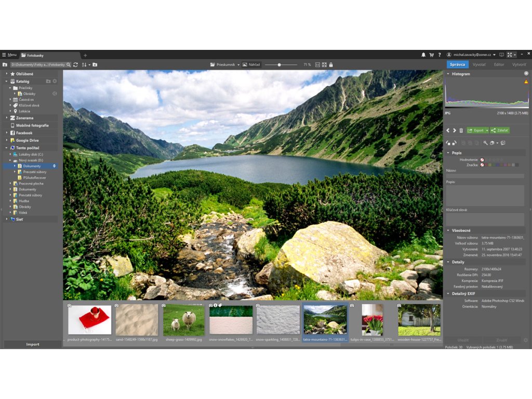Click the Kľúčové slová field
The image size is (532, 399).
pyautogui.click(x=485, y=219)
